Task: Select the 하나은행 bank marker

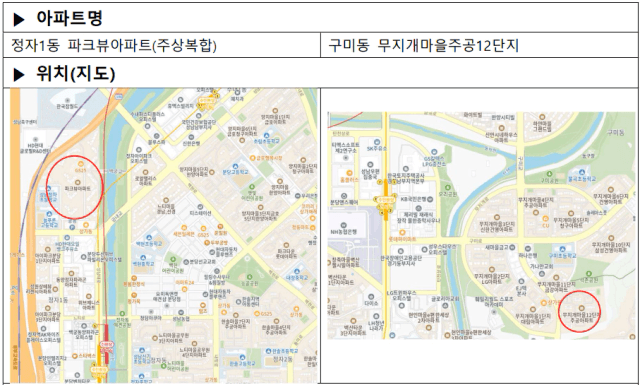Action: pos(529,248)
